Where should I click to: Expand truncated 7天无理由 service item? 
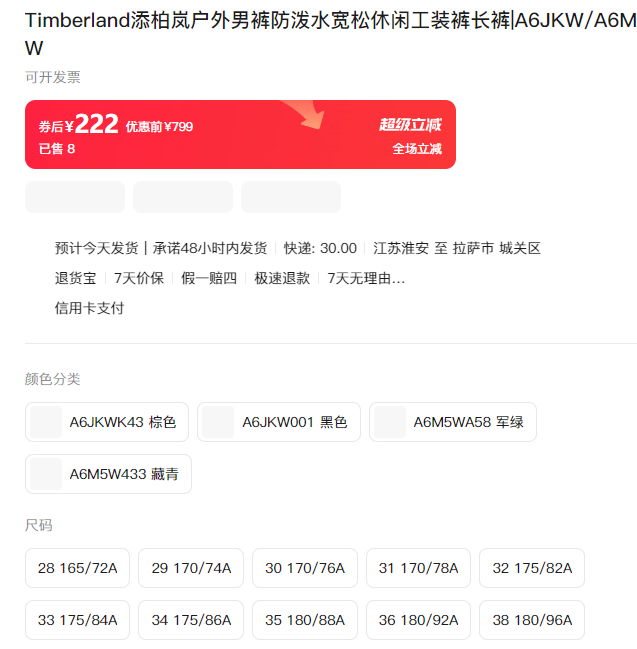pos(366,278)
